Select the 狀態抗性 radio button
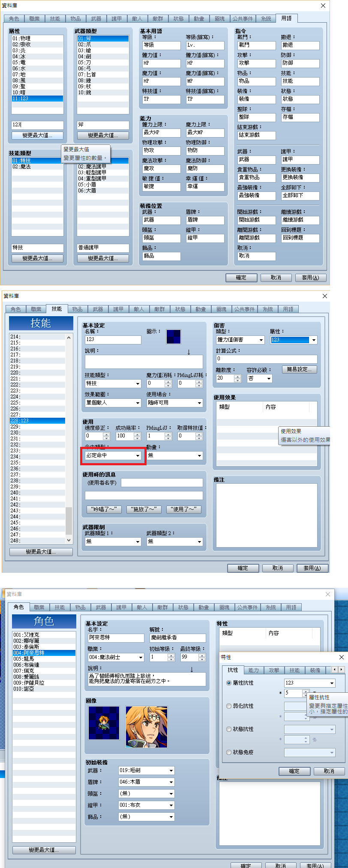This screenshot has width=348, height=868. (x=229, y=729)
